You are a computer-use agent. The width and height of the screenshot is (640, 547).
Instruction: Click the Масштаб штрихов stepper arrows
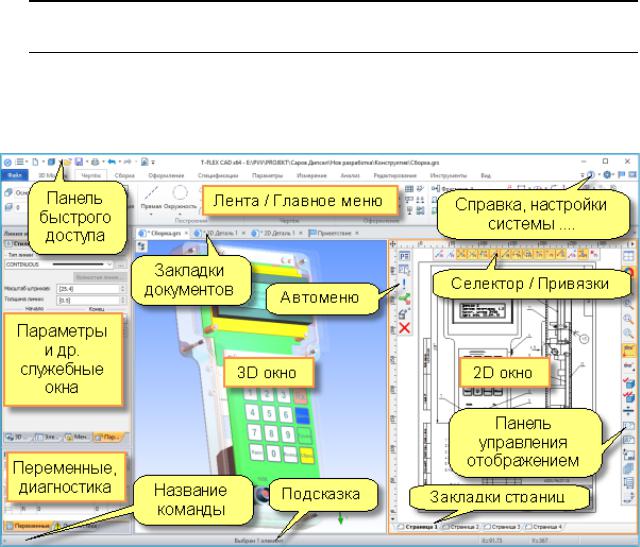tap(122, 289)
